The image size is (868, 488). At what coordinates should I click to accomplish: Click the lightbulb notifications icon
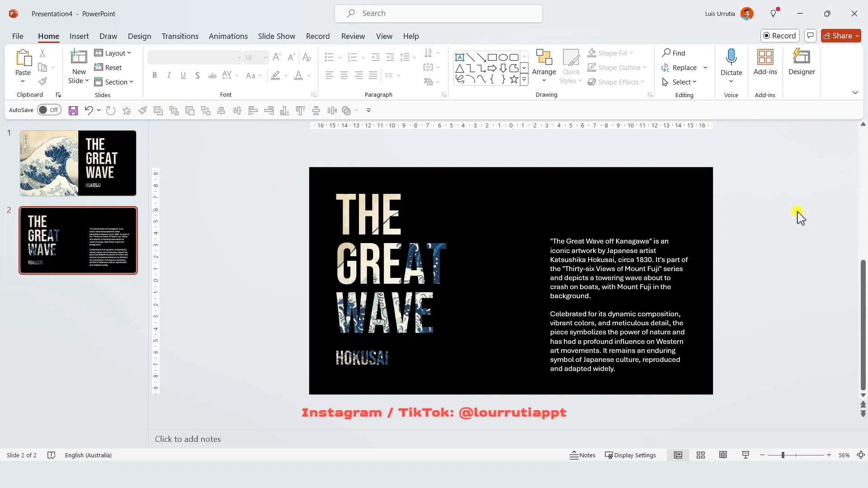click(774, 14)
